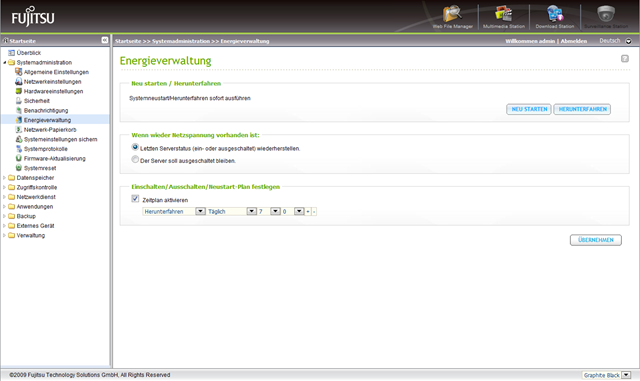Image resolution: width=640 pixels, height=381 pixels.
Task: Open Sicherheit in the tree
Action: [37, 101]
